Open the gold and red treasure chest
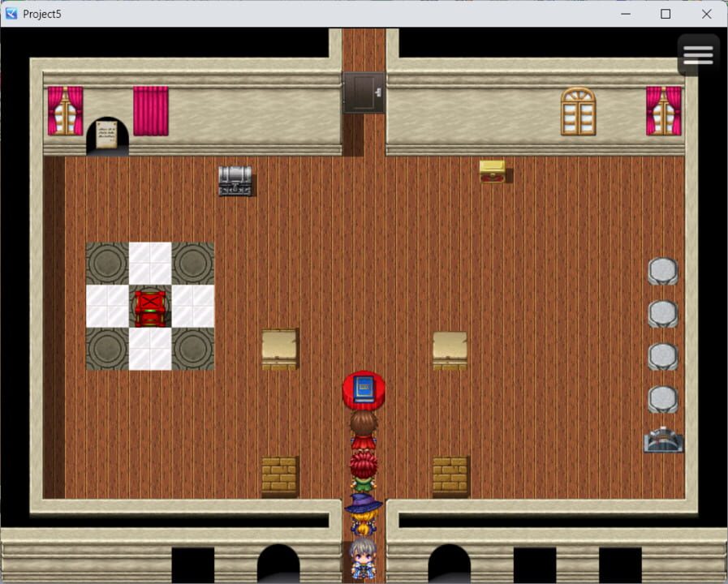Viewport: 728px width, 584px height. click(493, 171)
